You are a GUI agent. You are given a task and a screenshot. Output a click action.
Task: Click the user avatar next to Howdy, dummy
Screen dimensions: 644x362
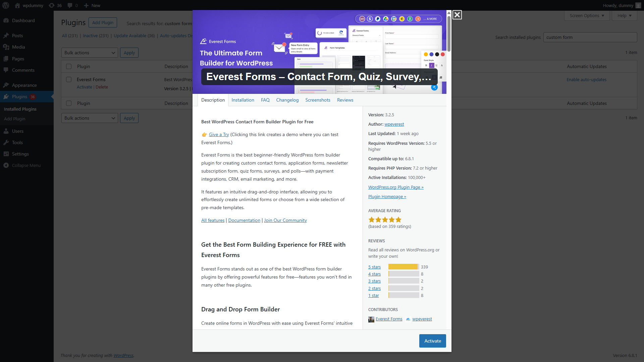coord(638,5)
